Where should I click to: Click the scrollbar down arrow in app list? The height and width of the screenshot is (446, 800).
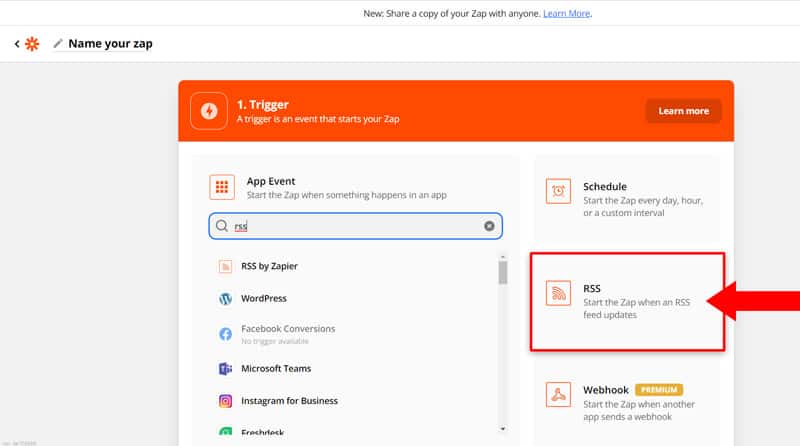[503, 429]
